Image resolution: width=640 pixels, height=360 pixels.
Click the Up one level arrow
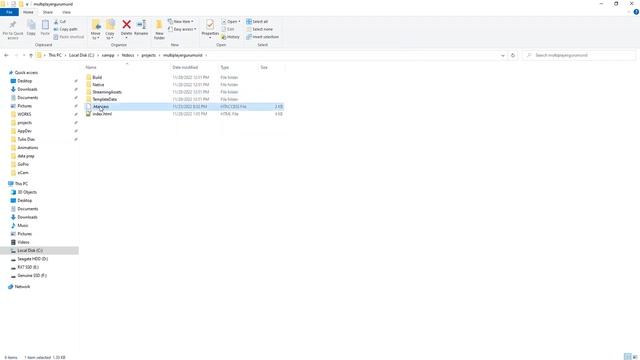coord(31,55)
